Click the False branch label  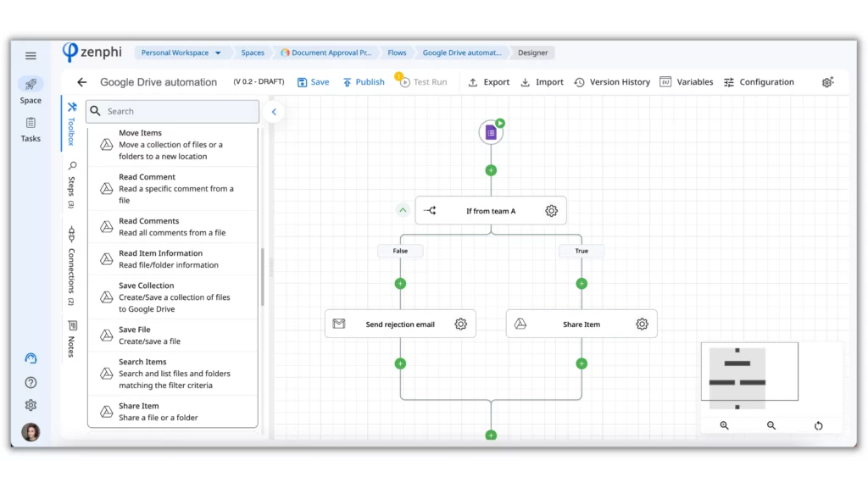pos(400,251)
